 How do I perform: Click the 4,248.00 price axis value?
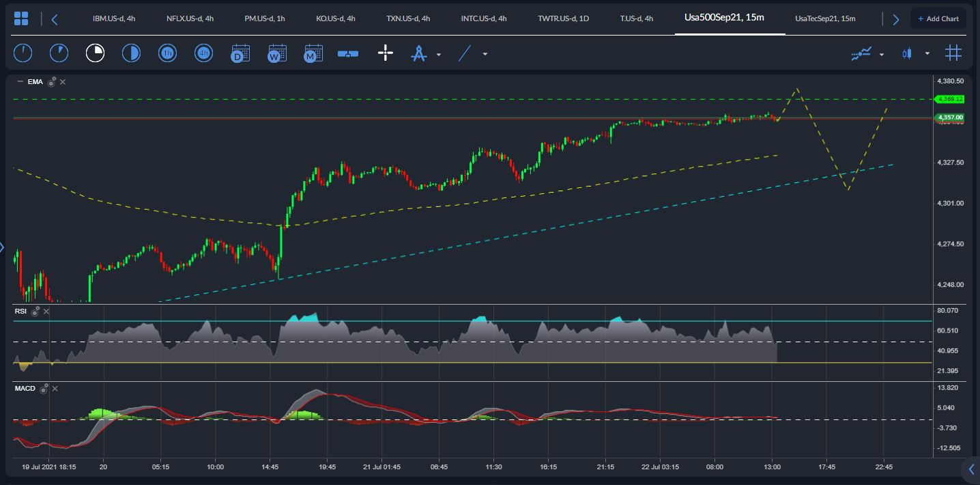951,284
